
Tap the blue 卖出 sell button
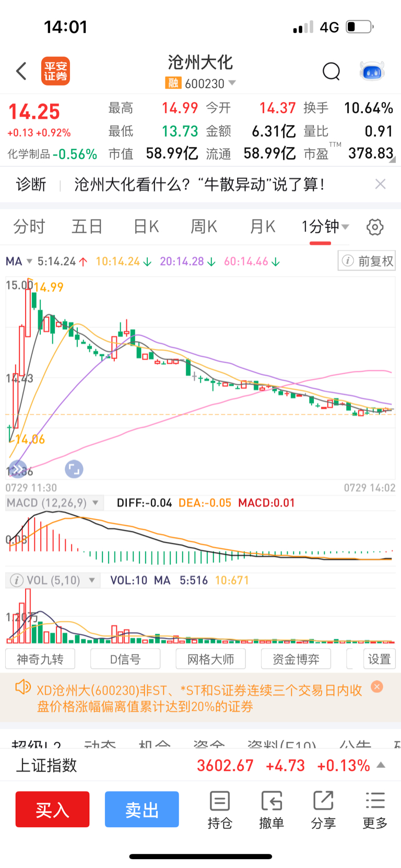[142, 809]
